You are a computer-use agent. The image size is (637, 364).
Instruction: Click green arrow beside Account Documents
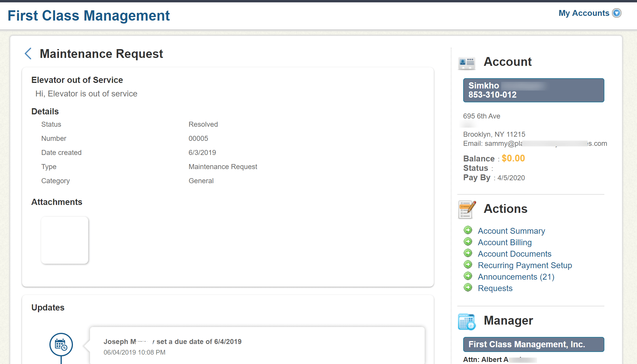[x=468, y=253]
